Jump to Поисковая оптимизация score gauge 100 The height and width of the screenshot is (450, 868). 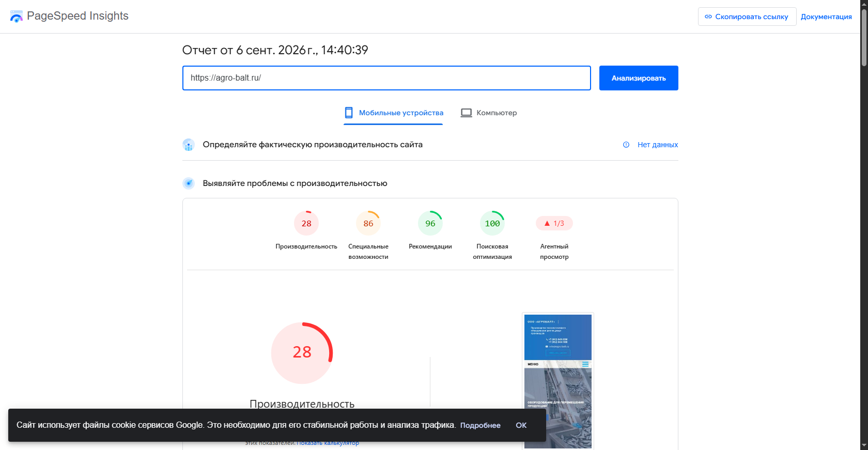click(x=492, y=223)
